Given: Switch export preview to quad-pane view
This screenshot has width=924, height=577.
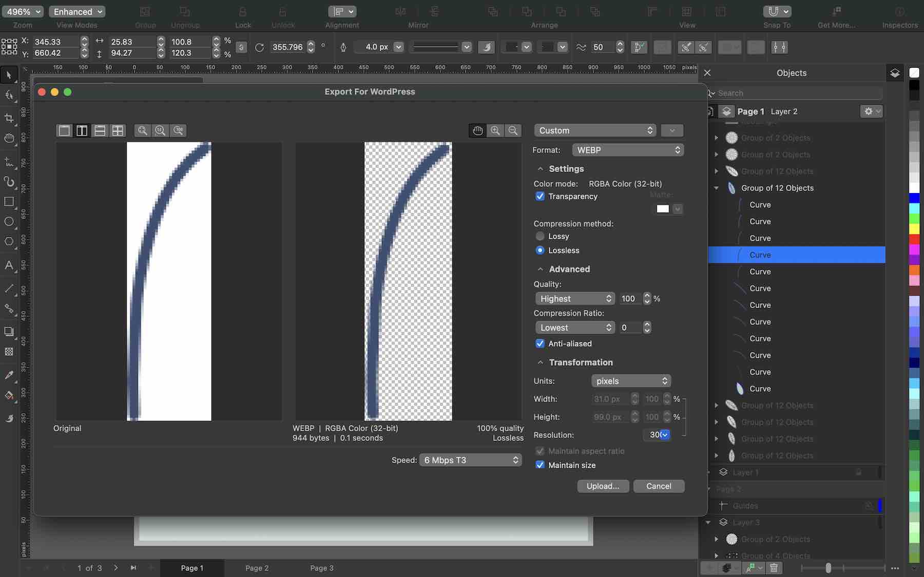Looking at the screenshot, I should (x=118, y=130).
